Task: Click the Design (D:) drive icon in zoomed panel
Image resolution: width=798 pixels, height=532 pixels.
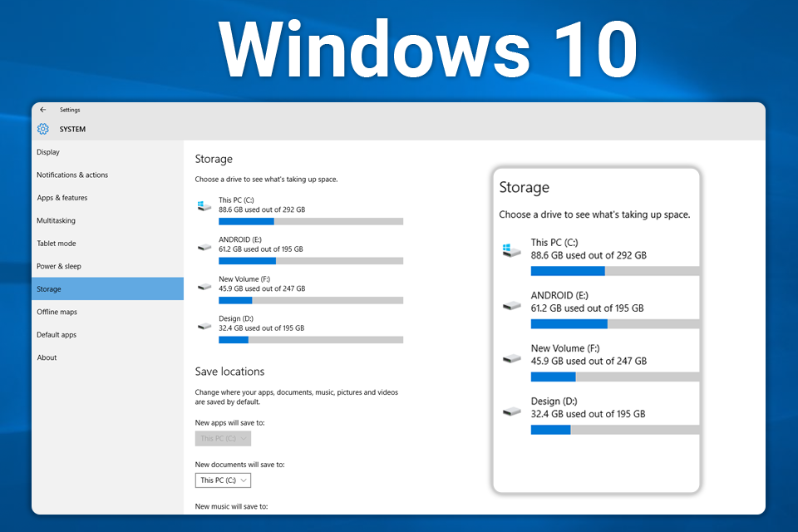Action: [511, 411]
